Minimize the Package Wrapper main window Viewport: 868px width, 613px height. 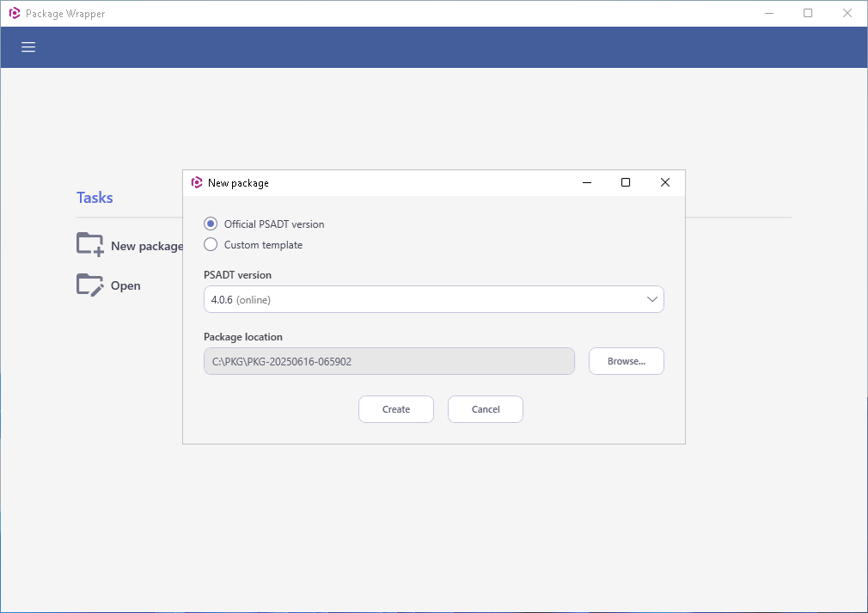click(x=769, y=13)
